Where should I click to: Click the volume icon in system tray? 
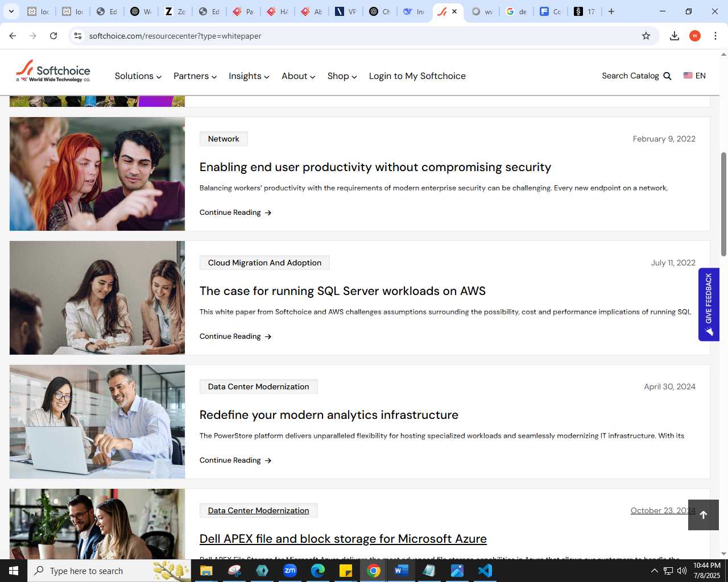[x=681, y=571]
